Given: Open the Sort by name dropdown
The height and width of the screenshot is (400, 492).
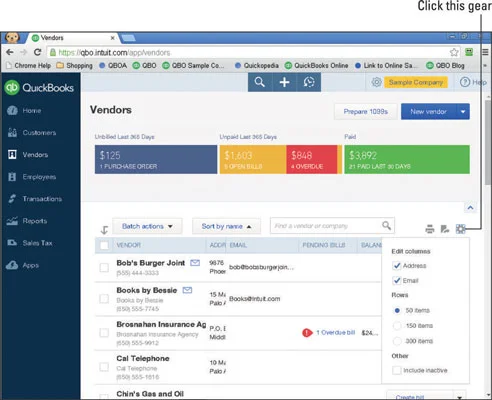Looking at the screenshot, I should click(x=226, y=226).
